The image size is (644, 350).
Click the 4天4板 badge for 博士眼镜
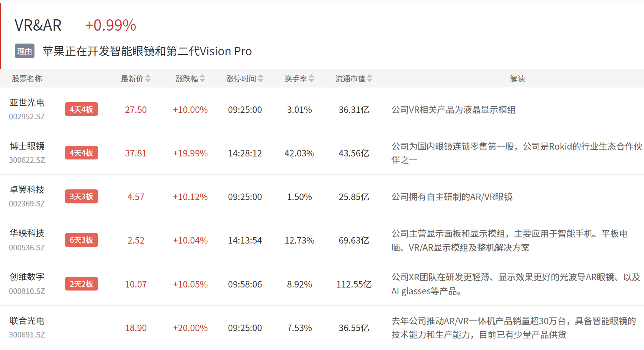[x=81, y=153]
